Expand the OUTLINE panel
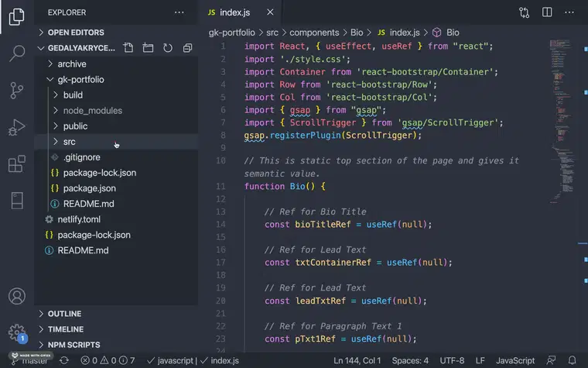 [x=116, y=314]
